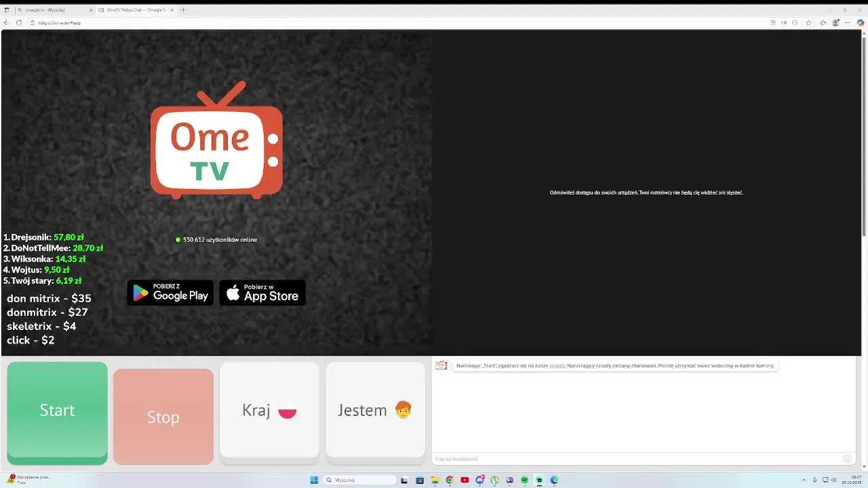868x488 pixels.
Task: Click the address bar URL
Action: (60, 23)
